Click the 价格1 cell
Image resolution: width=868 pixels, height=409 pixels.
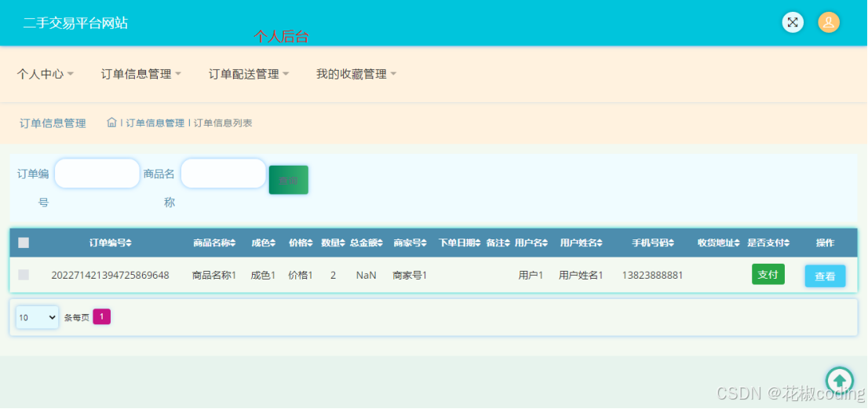pyautogui.click(x=301, y=275)
